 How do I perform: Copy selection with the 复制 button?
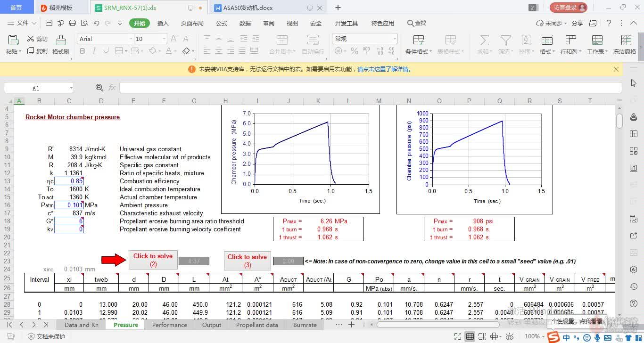(38, 51)
